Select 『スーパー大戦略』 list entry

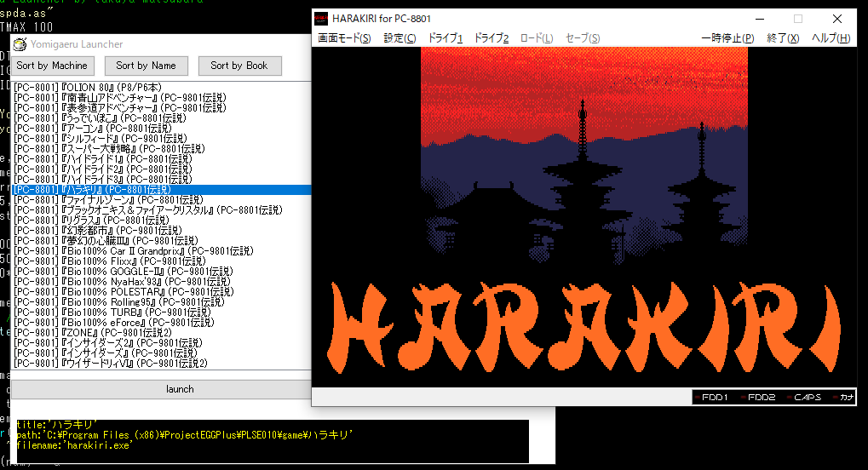coord(161,149)
